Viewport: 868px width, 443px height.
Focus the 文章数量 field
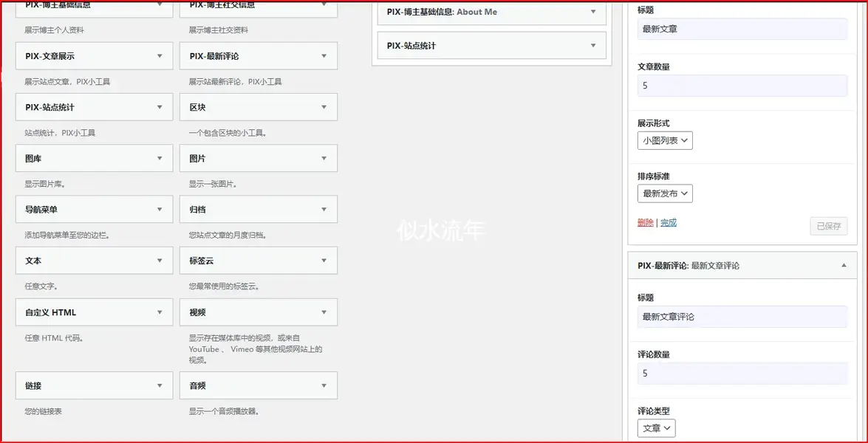pyautogui.click(x=742, y=86)
